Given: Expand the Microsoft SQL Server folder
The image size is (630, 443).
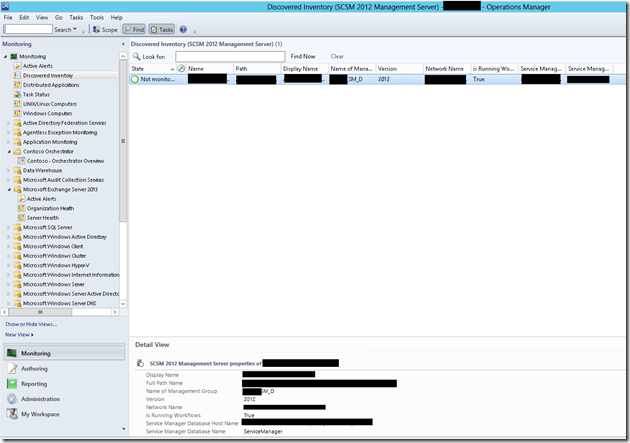Looking at the screenshot, I should (9, 227).
